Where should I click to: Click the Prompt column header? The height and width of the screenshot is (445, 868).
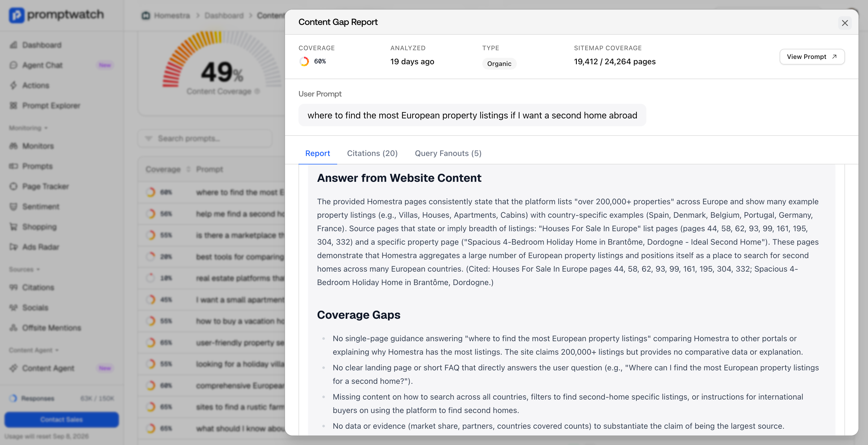click(x=210, y=169)
